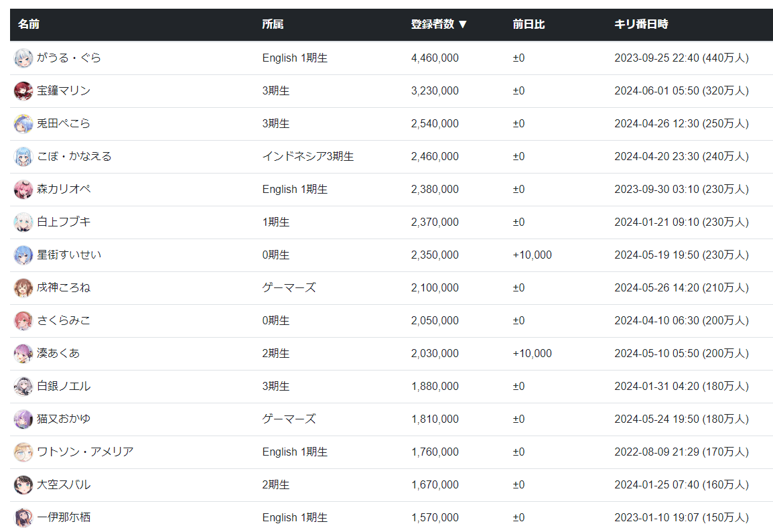This screenshot has height=532, width=773.
Task: Sort by 登録者数 column header
Action: coord(439,24)
